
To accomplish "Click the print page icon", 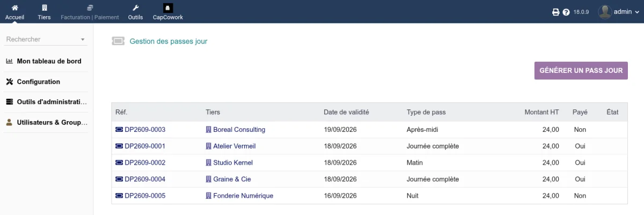I will coord(556,12).
